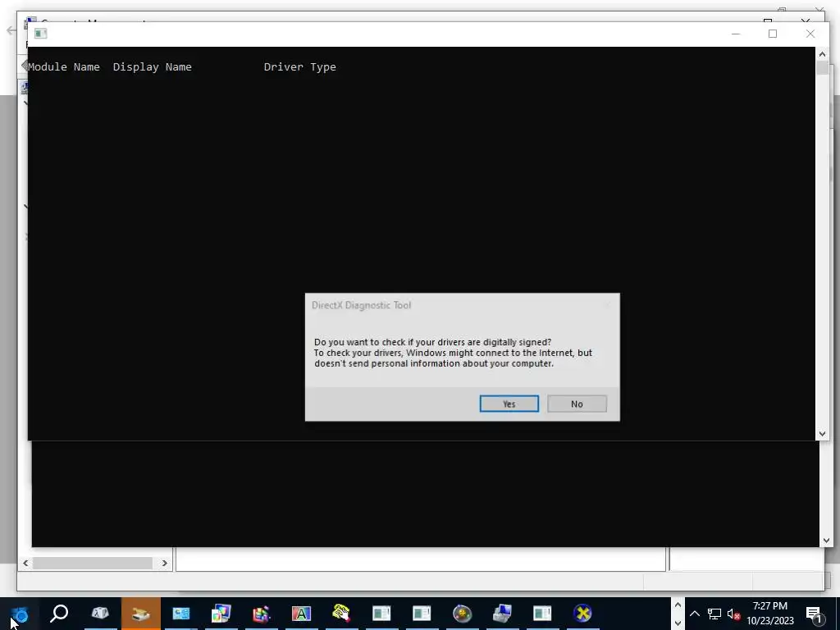Click the horizontal scrollbar right arrow
This screenshot has width=840, height=630.
(x=164, y=563)
